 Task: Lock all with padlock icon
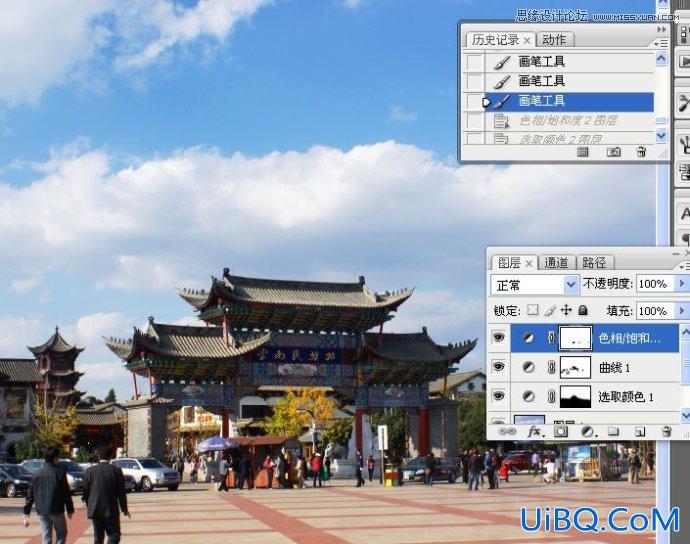coord(583,310)
